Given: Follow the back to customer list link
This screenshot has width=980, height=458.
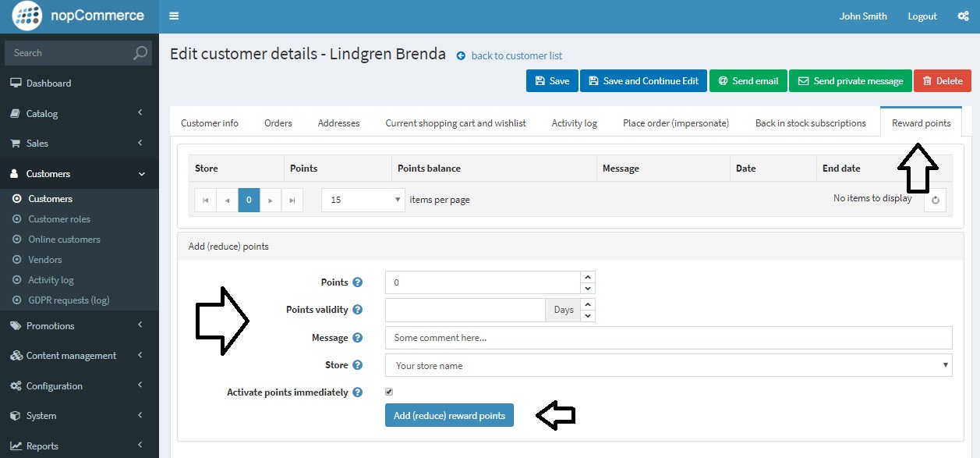Looking at the screenshot, I should click(517, 55).
